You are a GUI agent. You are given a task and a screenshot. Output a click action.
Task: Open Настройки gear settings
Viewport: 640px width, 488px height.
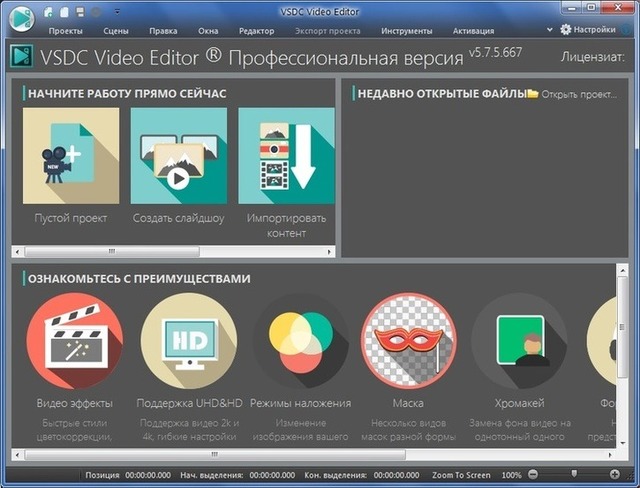(x=588, y=29)
